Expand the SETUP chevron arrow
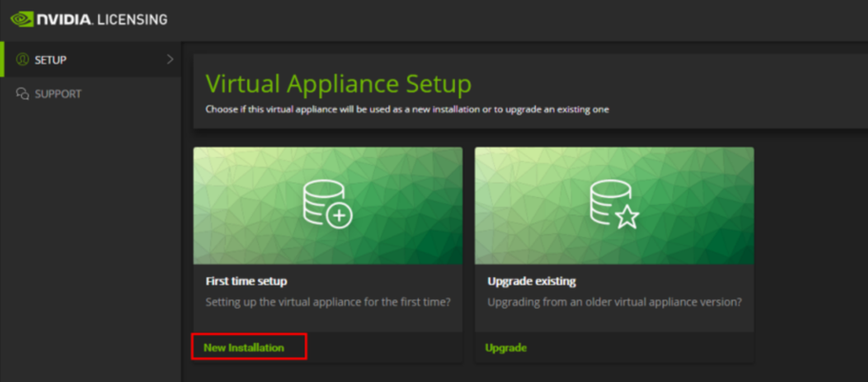 pos(170,60)
